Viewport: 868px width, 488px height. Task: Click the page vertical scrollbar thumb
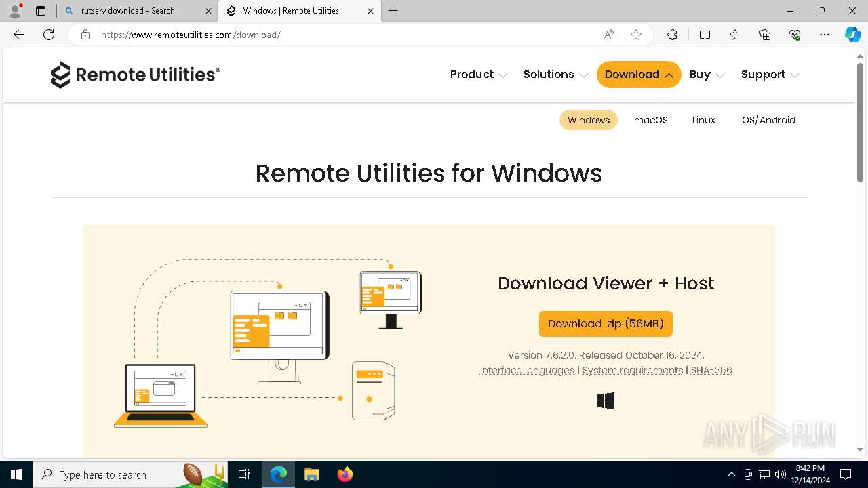(860, 122)
